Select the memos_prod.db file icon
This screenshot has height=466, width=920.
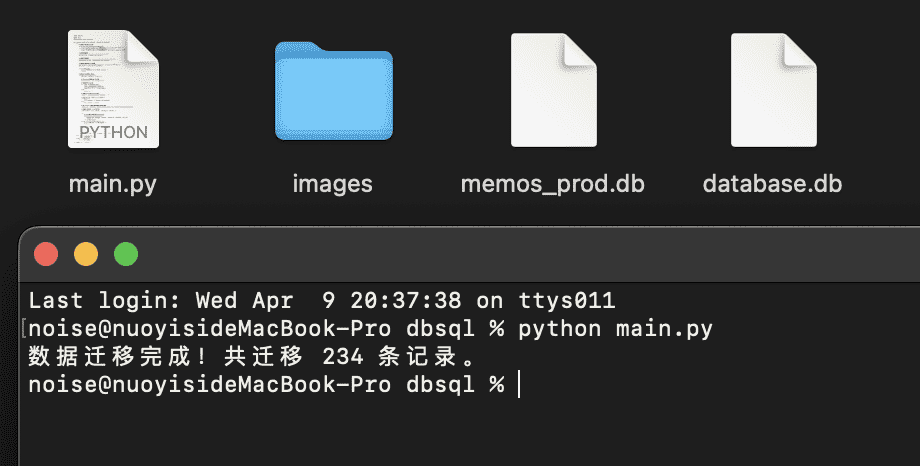point(553,90)
